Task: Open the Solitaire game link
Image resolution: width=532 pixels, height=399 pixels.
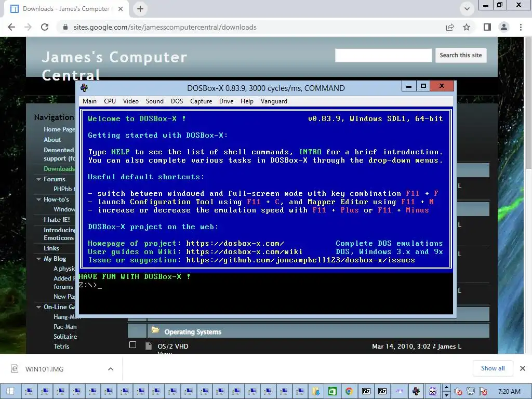Action: coord(65,337)
